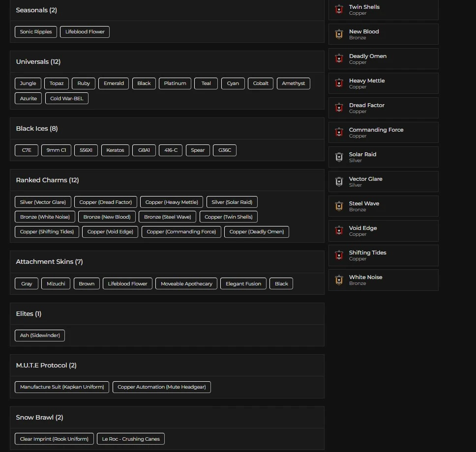This screenshot has width=476, height=452.
Task: Open the Commanding Force charm entry
Action: pyautogui.click(x=376, y=132)
